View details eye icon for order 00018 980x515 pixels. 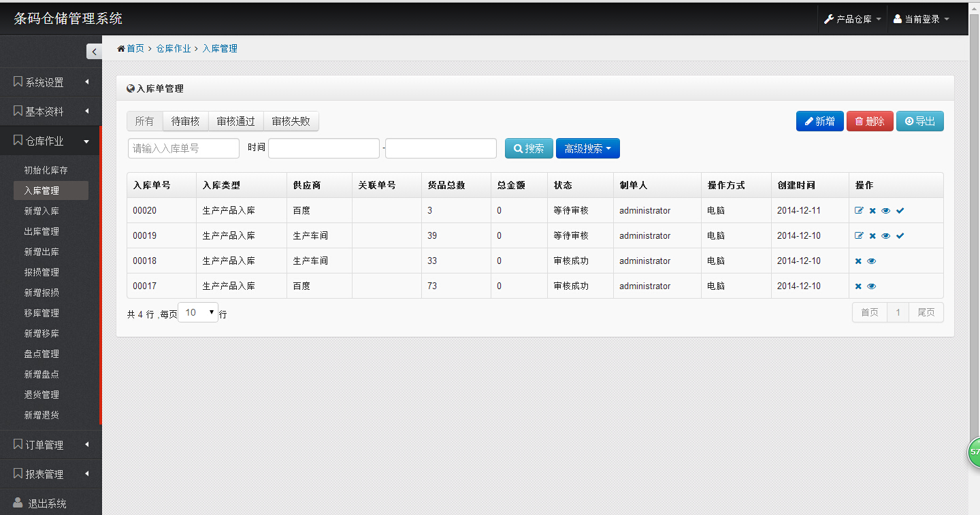872,261
